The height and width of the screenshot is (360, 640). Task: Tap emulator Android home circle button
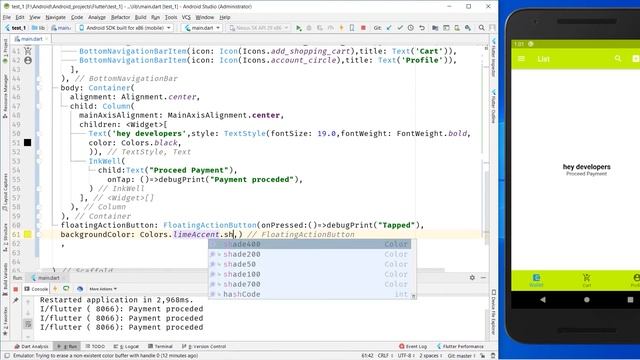[x=587, y=300]
